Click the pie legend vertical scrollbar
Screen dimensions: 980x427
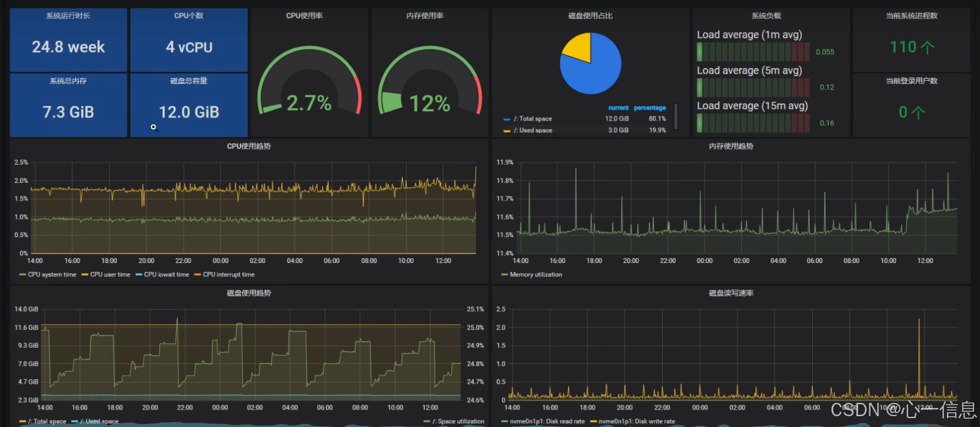pos(676,116)
